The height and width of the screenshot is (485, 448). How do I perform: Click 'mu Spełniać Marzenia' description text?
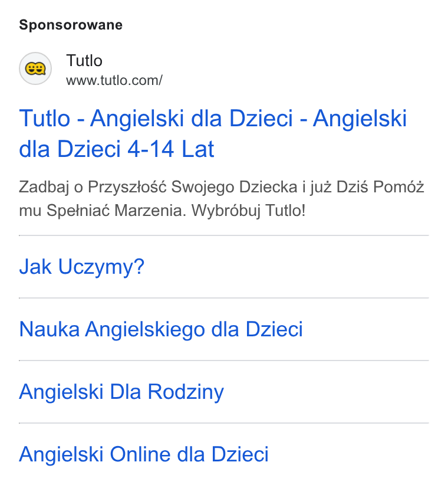coord(103,211)
